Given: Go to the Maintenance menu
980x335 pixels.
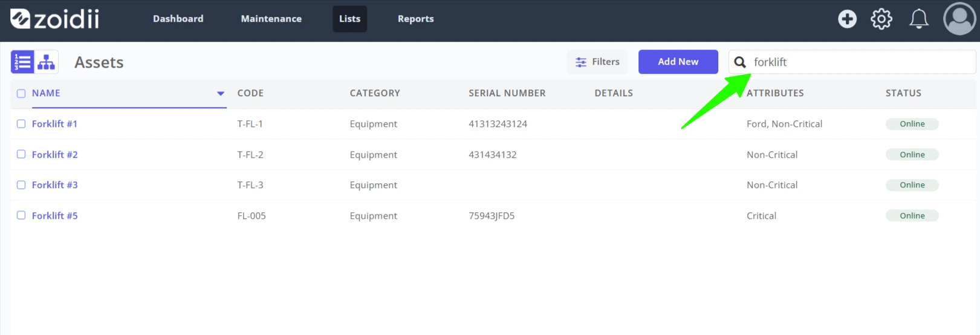Looking at the screenshot, I should pos(271,19).
